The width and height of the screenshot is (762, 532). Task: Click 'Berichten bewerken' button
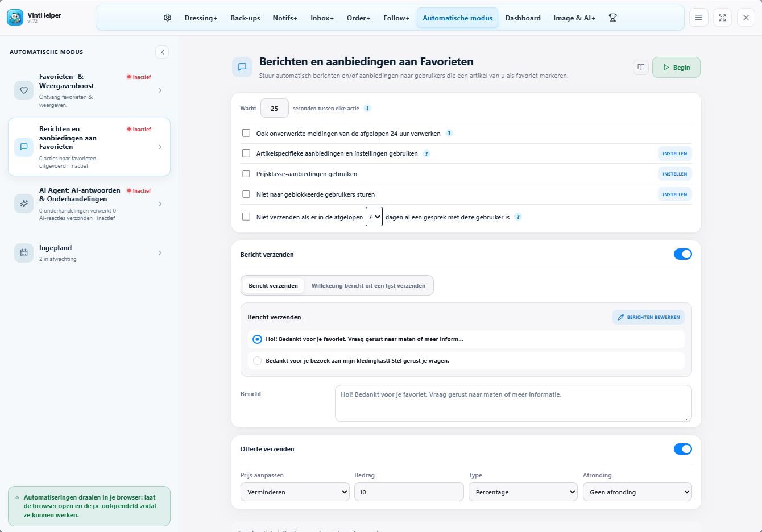(x=648, y=317)
